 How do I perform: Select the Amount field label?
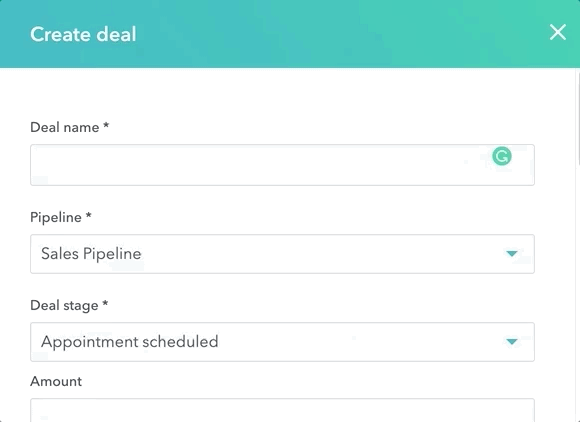tap(56, 381)
